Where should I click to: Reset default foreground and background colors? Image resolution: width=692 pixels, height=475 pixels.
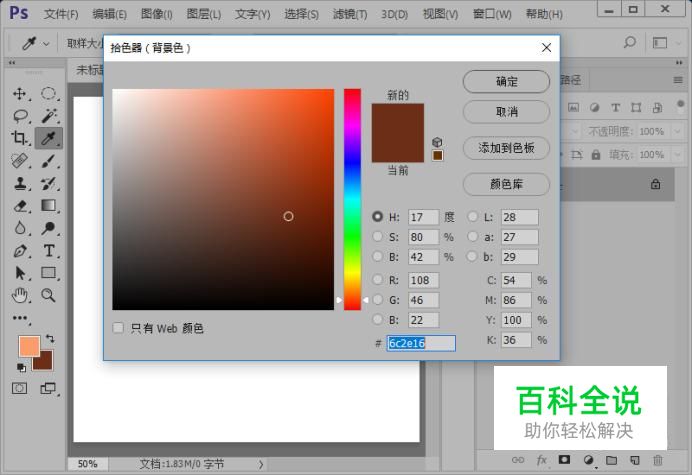(x=21, y=367)
